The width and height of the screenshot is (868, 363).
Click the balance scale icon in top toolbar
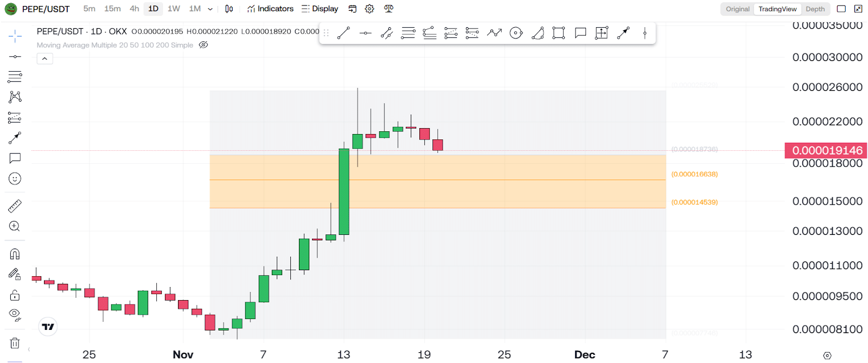point(388,9)
